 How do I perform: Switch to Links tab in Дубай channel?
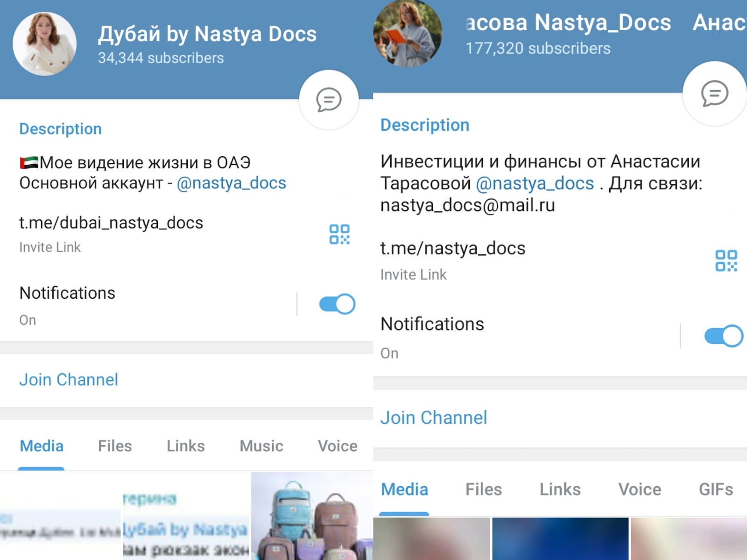[186, 446]
